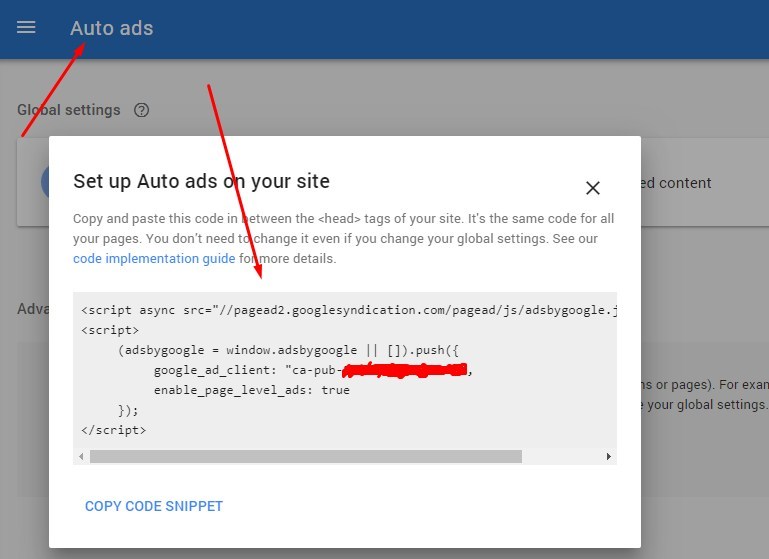Click the closing '</script>' line
The height and width of the screenshot is (559, 769).
(114, 430)
